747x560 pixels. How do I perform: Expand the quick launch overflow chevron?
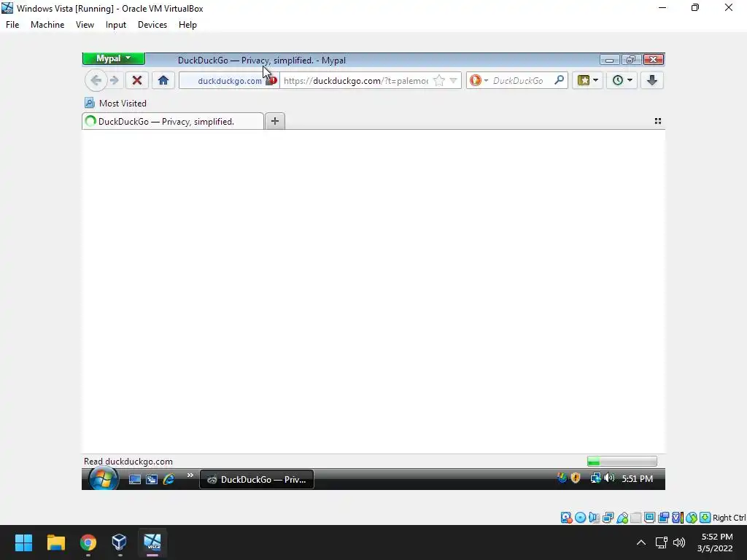pyautogui.click(x=190, y=475)
